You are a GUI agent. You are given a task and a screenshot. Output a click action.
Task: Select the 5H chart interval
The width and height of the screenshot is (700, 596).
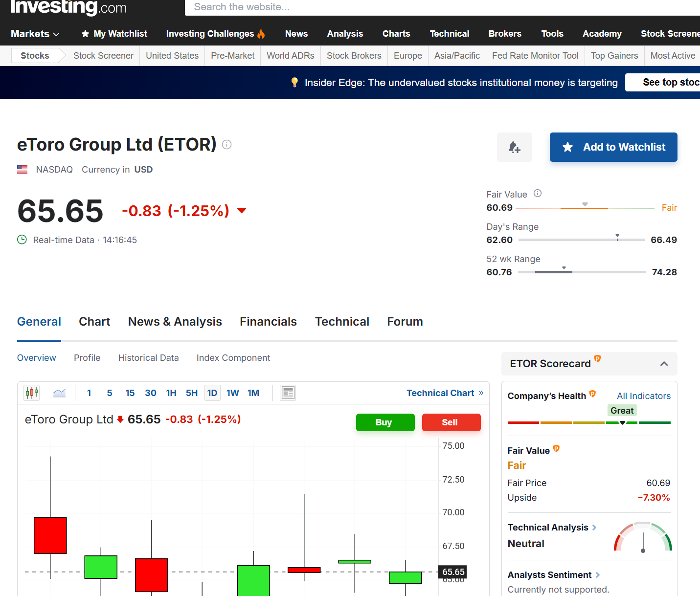[x=192, y=393]
